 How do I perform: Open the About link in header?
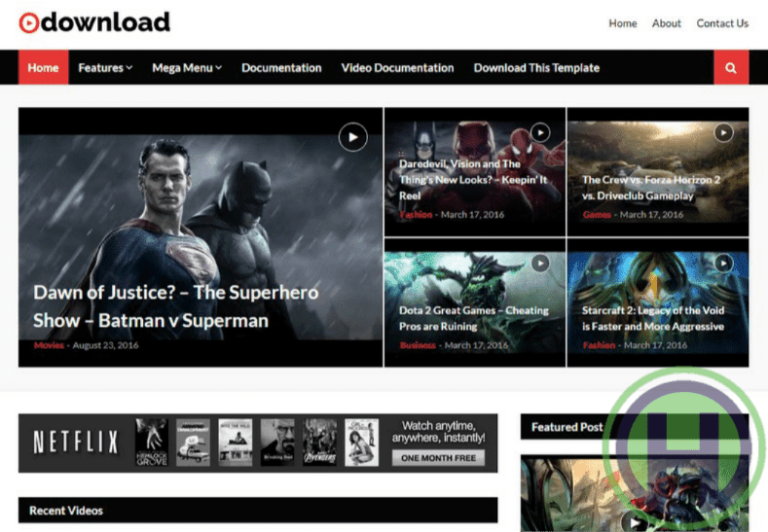pos(666,23)
